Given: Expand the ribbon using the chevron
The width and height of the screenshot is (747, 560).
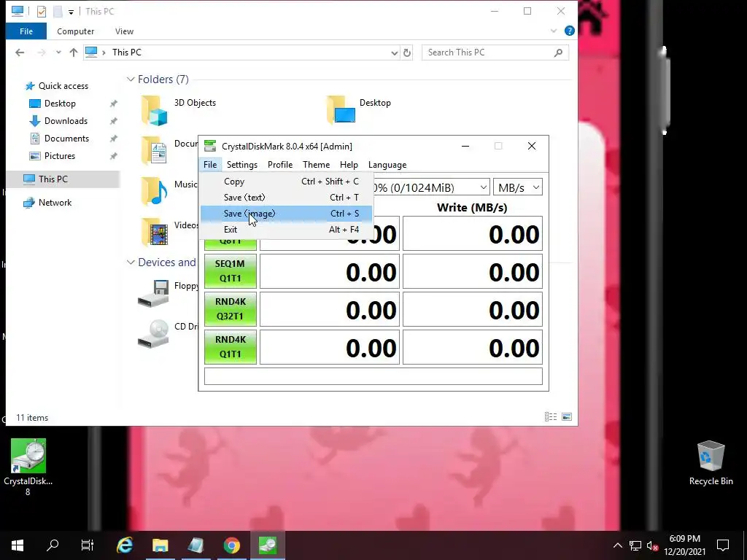Looking at the screenshot, I should tap(554, 31).
